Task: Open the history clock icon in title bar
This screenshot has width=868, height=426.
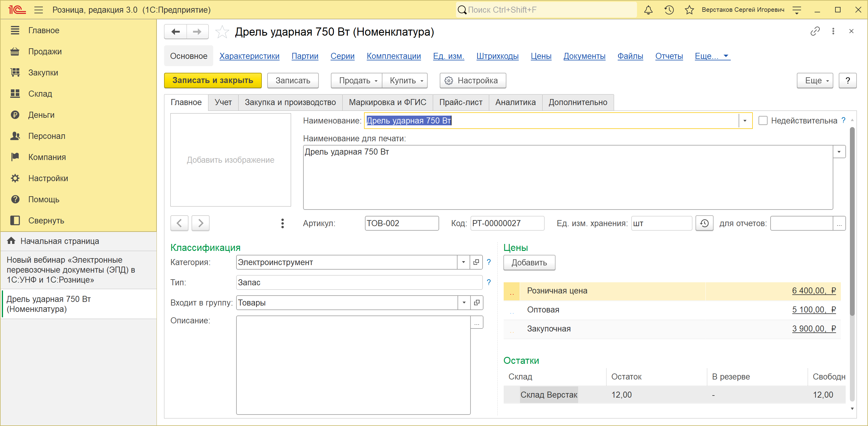Action: (x=669, y=10)
